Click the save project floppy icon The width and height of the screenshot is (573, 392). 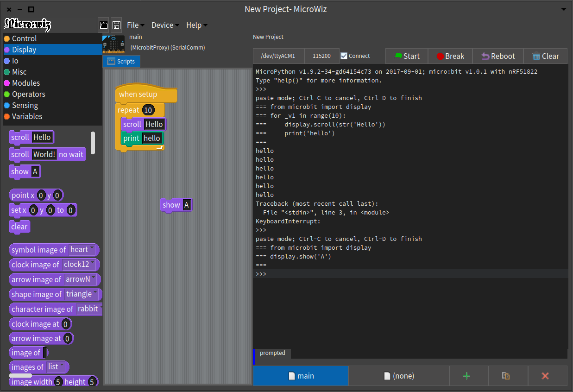[116, 25]
